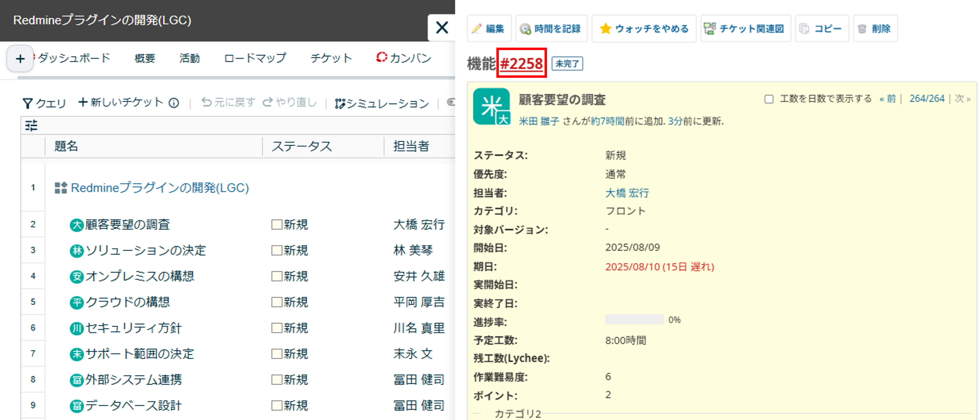Click the info icon beside 新しいチケット

click(174, 103)
